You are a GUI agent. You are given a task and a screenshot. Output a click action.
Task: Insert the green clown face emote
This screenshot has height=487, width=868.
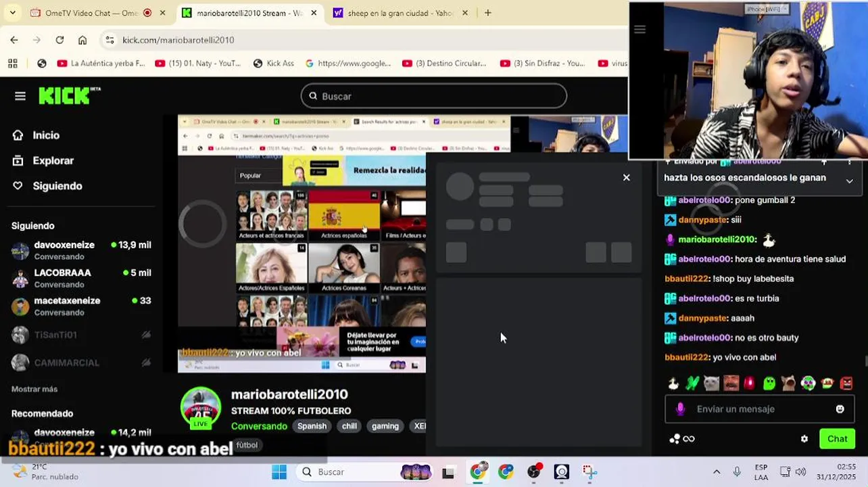808,384
